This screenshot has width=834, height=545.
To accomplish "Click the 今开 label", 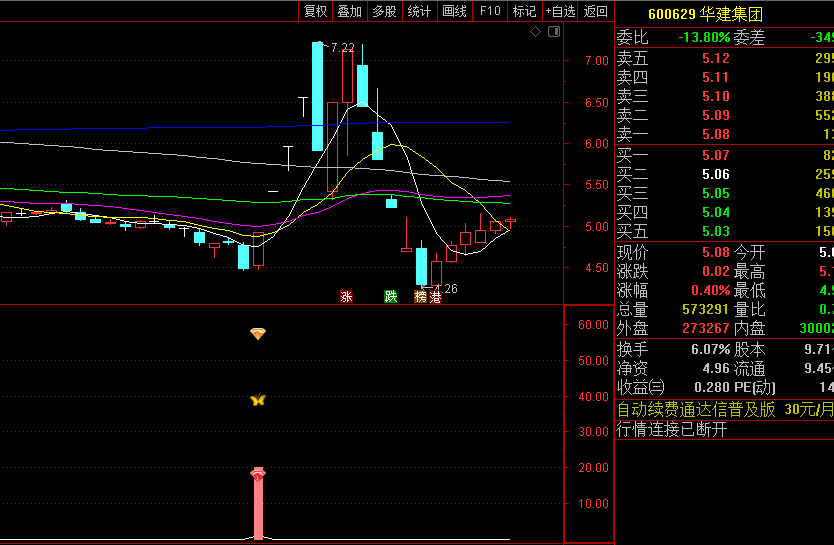I will [x=749, y=252].
